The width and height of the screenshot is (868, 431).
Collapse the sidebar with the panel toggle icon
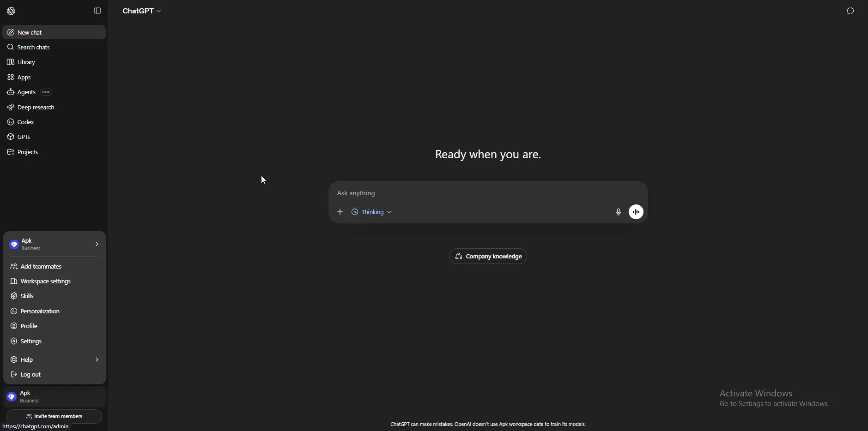[97, 11]
